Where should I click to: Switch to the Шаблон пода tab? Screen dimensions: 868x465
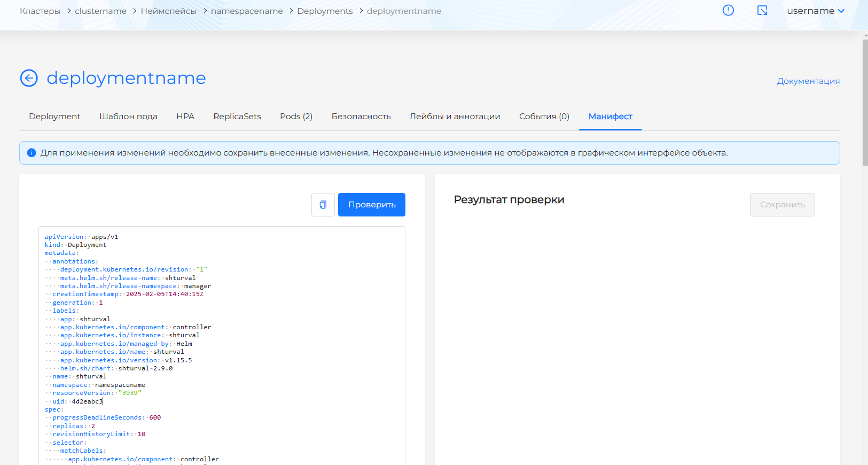tap(128, 117)
